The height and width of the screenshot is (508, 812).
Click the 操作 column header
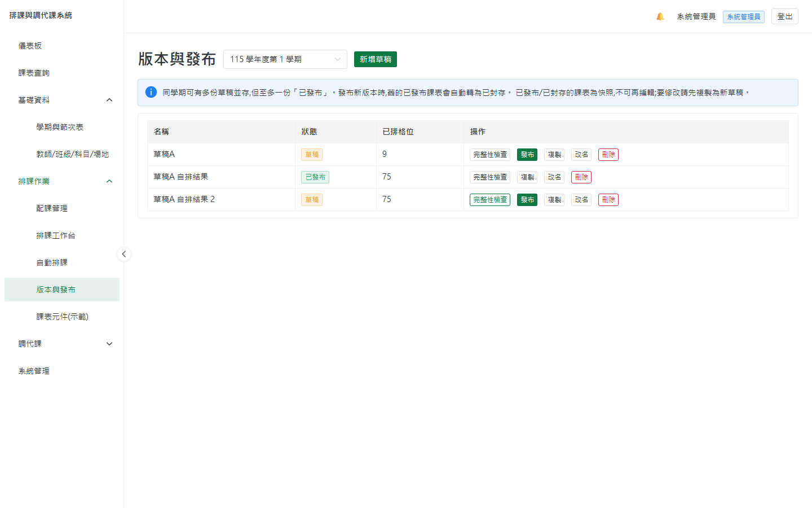pyautogui.click(x=626, y=132)
